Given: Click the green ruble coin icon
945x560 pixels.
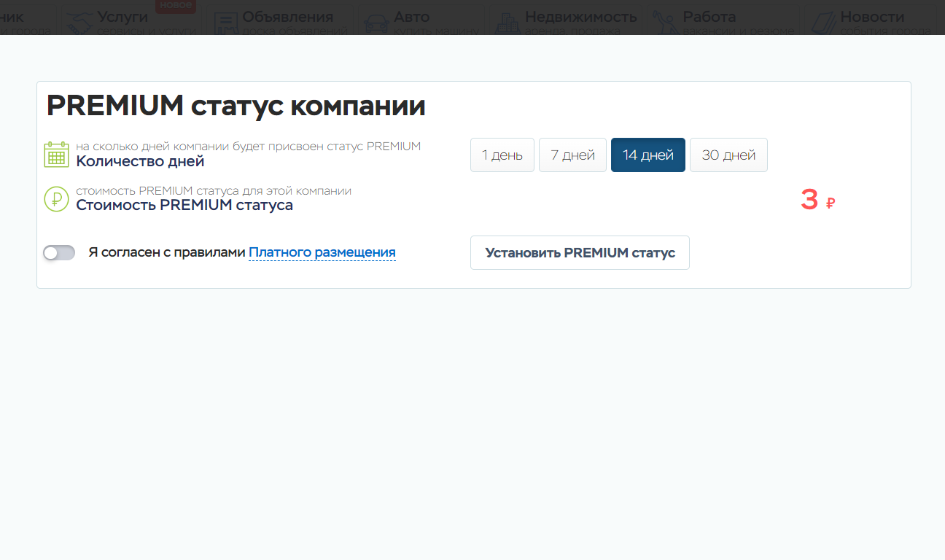Looking at the screenshot, I should tap(56, 198).
